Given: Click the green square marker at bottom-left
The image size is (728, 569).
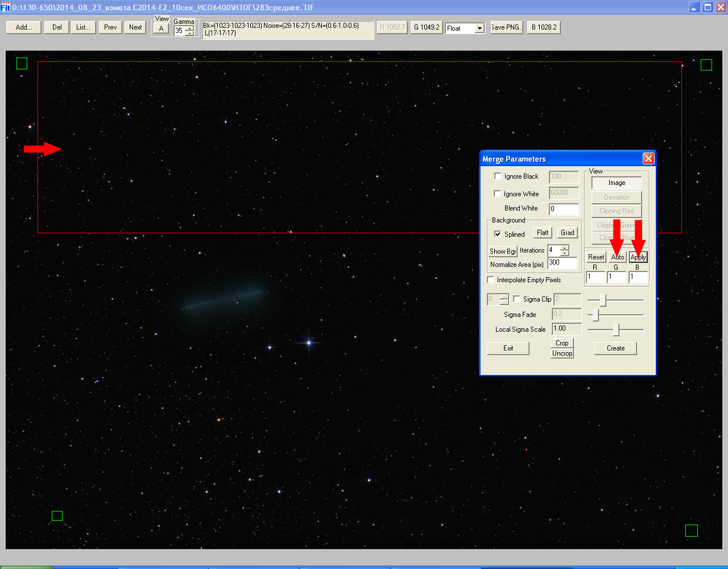Looking at the screenshot, I should [x=57, y=516].
